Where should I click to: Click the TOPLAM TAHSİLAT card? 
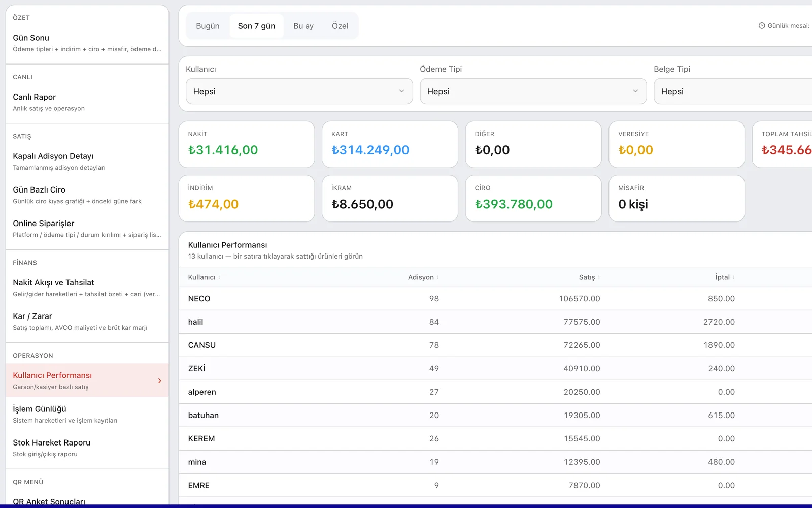783,144
